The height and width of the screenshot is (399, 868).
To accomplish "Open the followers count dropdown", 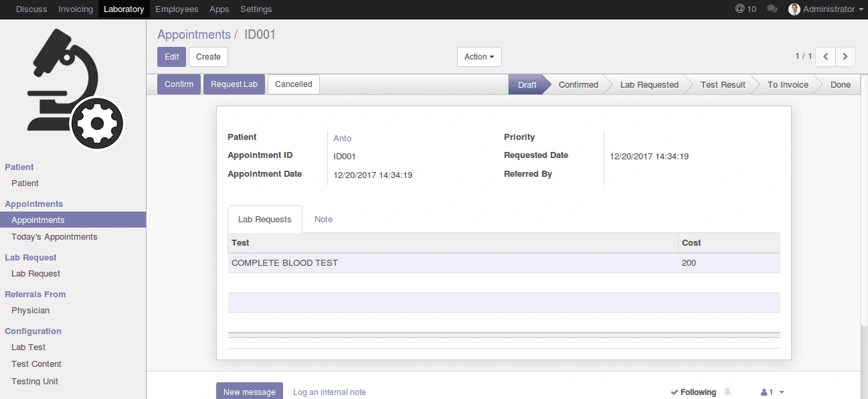I will tap(780, 392).
